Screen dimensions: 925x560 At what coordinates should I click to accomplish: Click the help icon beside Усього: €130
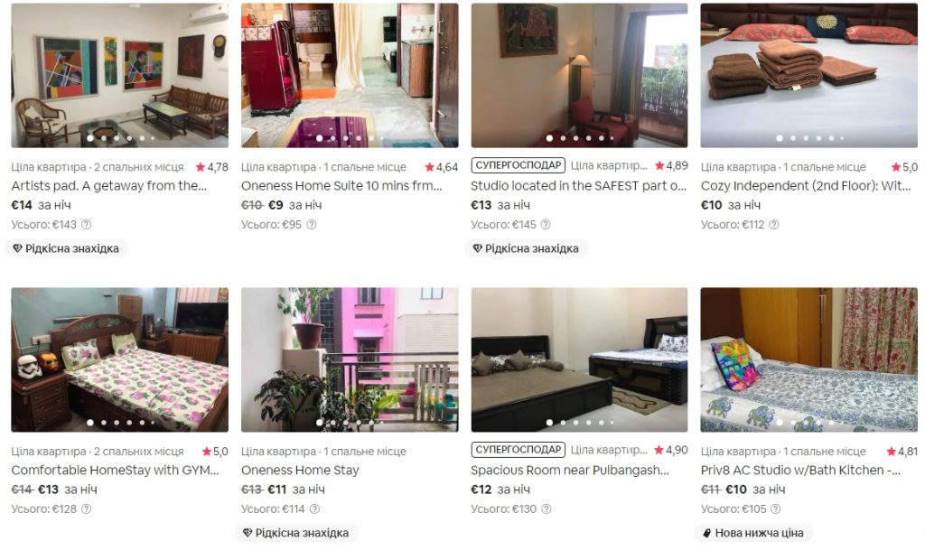point(547,509)
